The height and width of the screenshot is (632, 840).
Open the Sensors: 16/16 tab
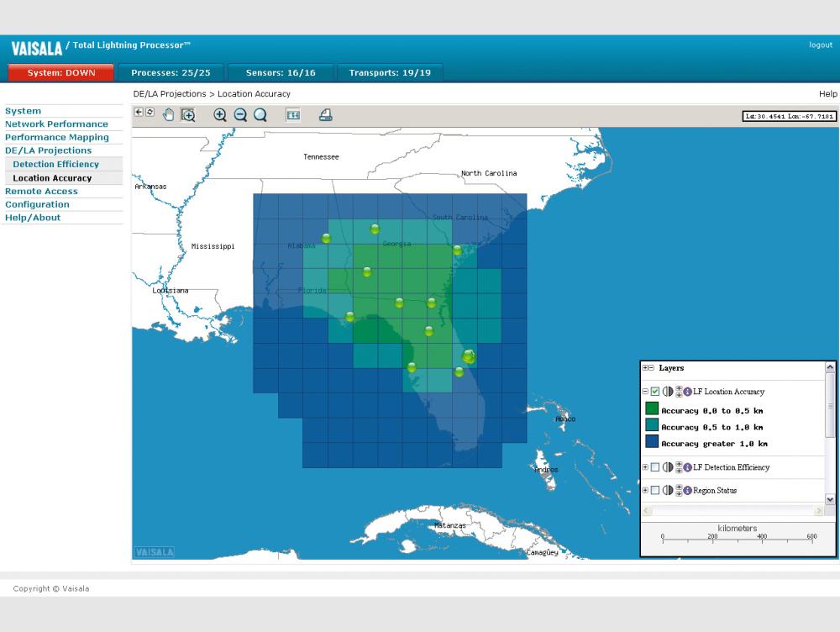click(x=281, y=73)
